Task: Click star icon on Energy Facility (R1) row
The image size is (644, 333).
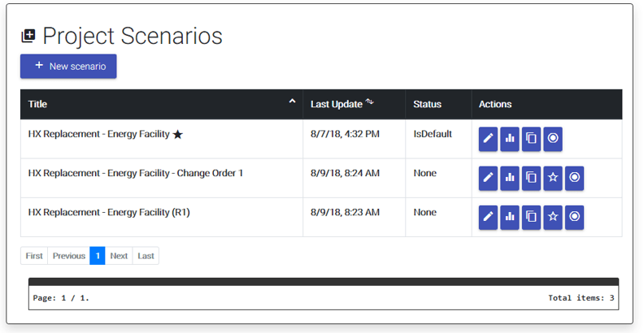Action: pos(553,217)
